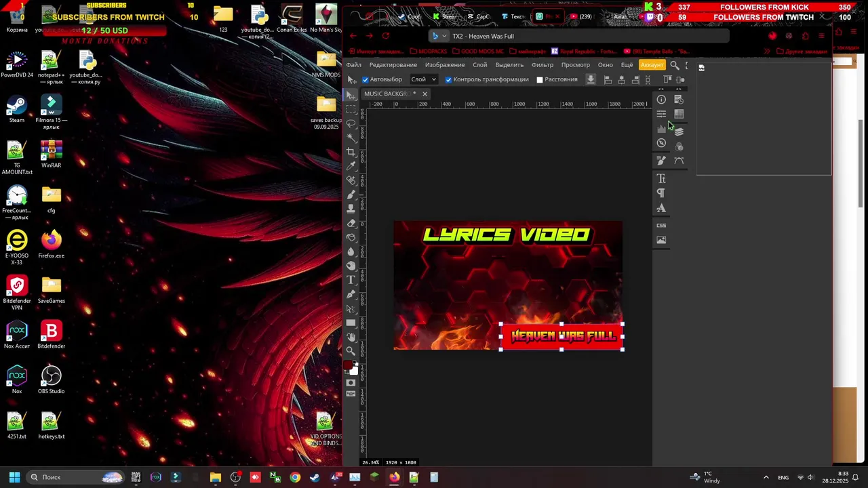Open the Brush settings panel icon
Screen dimensions: 868x488
point(661,161)
